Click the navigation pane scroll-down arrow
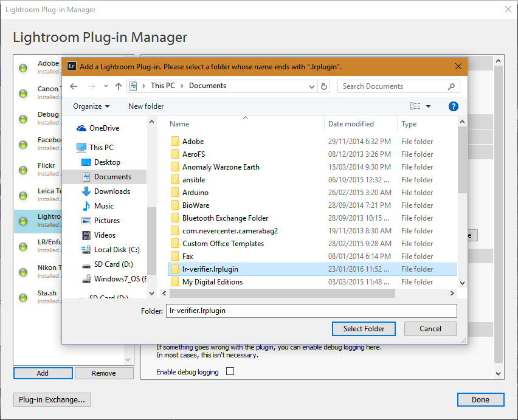 [151, 293]
